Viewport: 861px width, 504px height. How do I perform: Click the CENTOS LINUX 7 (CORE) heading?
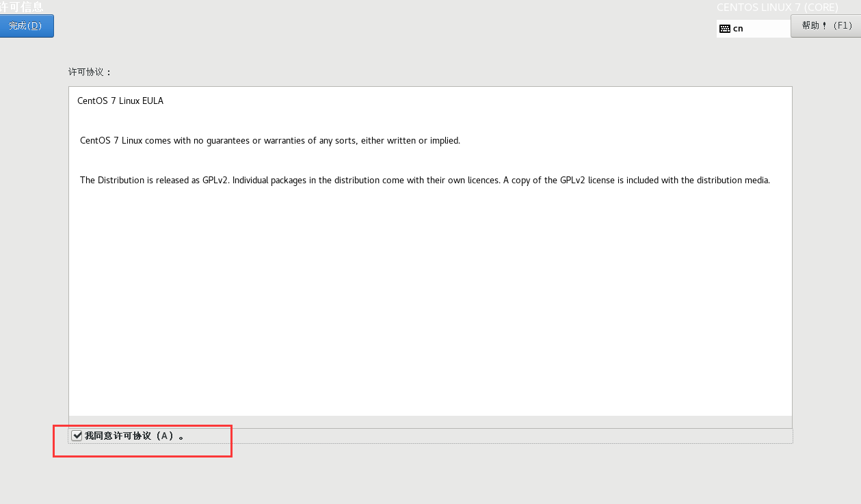[x=778, y=8]
